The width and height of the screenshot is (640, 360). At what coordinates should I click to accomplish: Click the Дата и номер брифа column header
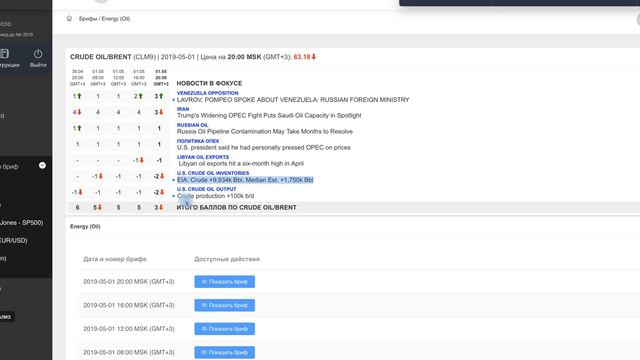click(x=115, y=259)
